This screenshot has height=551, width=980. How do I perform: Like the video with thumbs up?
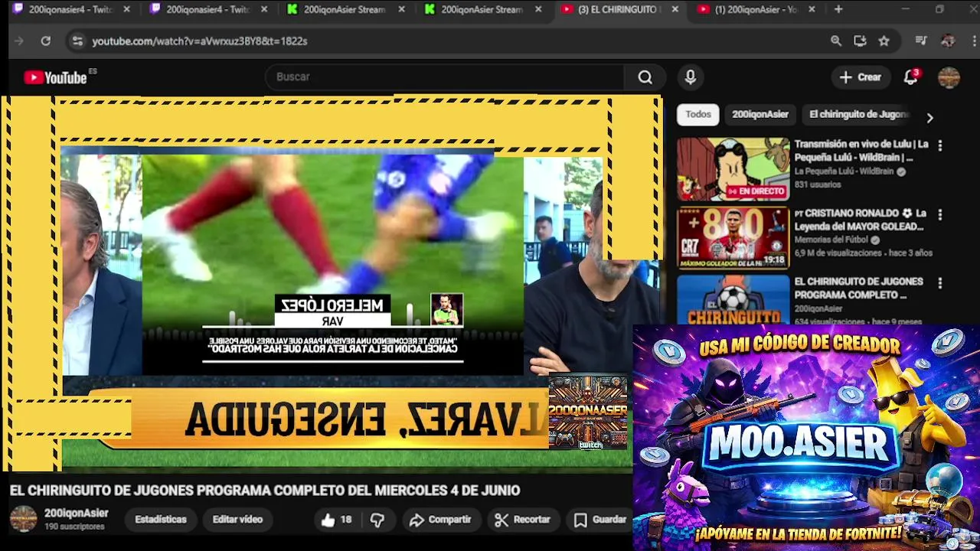(x=336, y=520)
